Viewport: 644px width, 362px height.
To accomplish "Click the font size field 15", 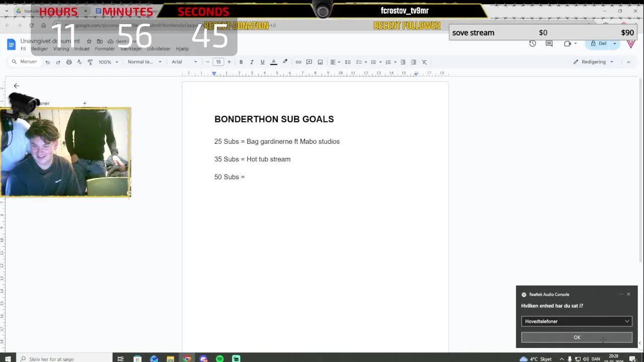I will 218,62.
